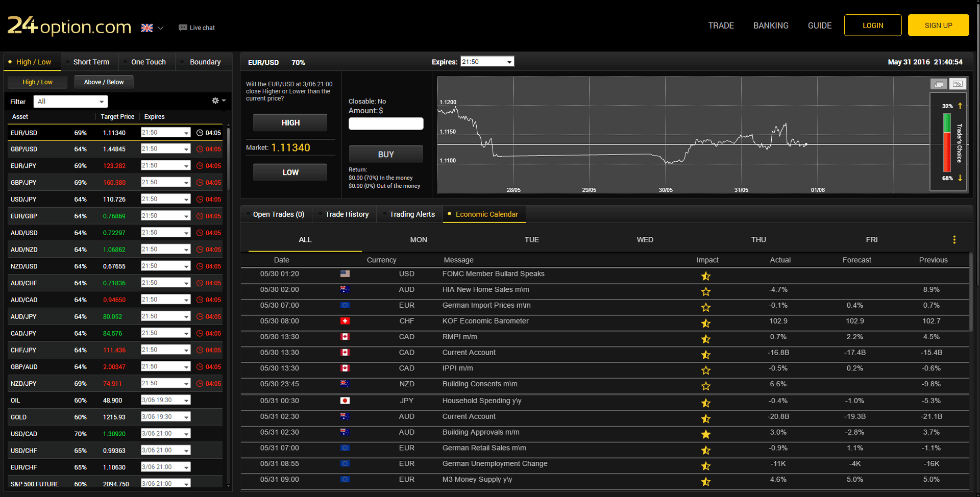The height and width of the screenshot is (497, 980).
Task: Select the High / Low trading type
Action: click(32, 62)
